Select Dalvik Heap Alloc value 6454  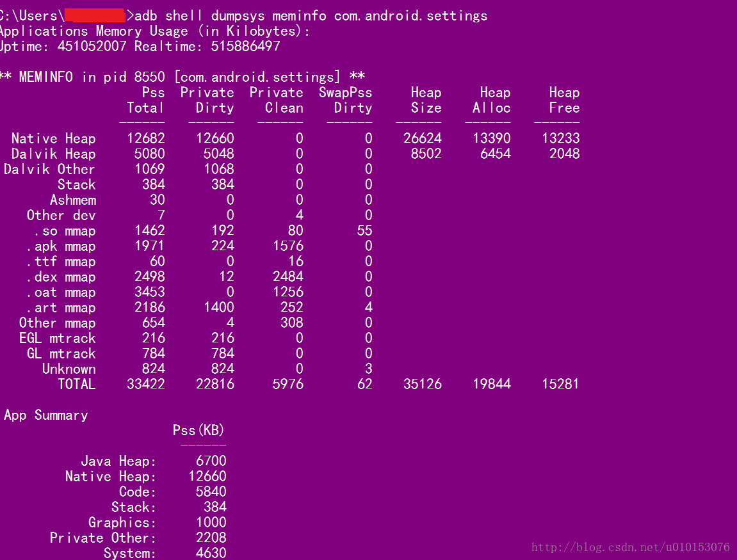pyautogui.click(x=496, y=154)
